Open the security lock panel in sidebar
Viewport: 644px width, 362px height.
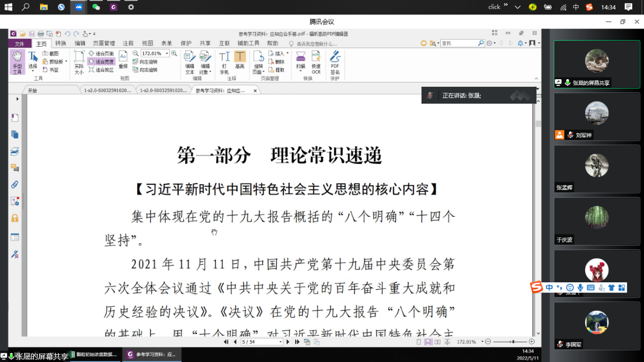[x=15, y=218]
